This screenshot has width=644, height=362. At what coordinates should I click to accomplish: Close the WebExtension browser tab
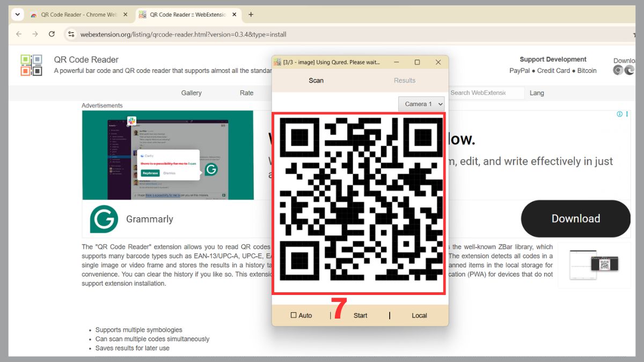pos(233,15)
